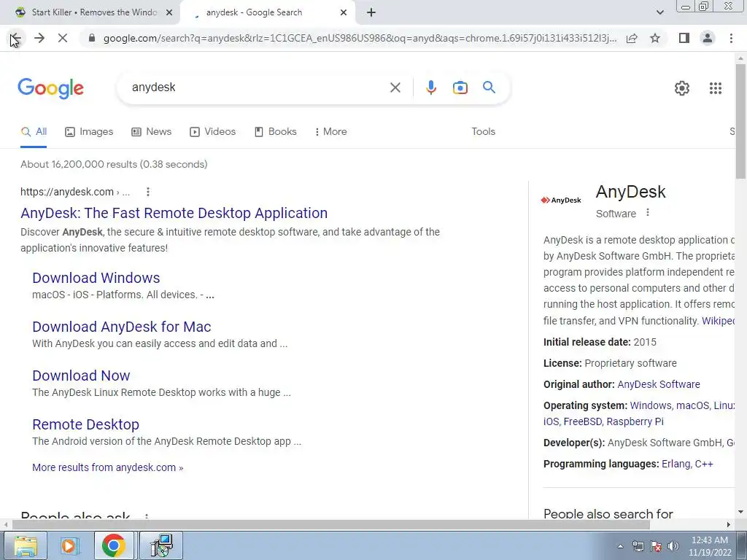Image resolution: width=747 pixels, height=560 pixels.
Task: Open Chrome's three-dot menu
Action: [x=731, y=38]
